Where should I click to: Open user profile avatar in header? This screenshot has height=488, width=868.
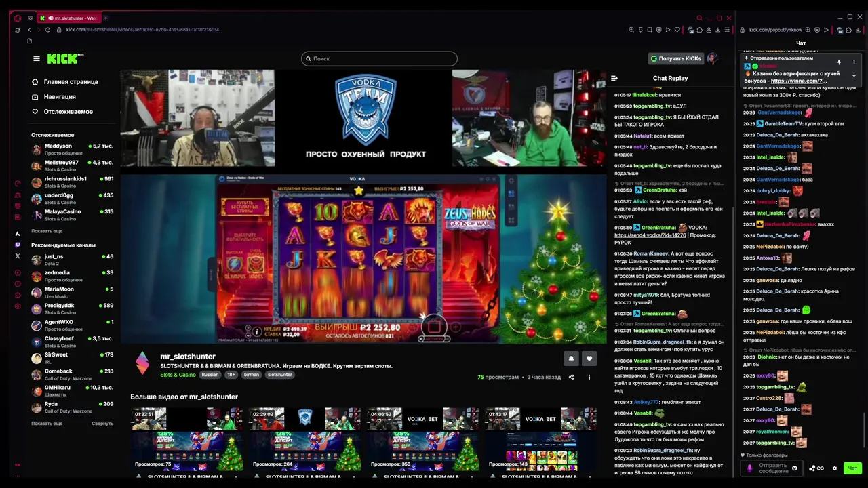coord(712,58)
